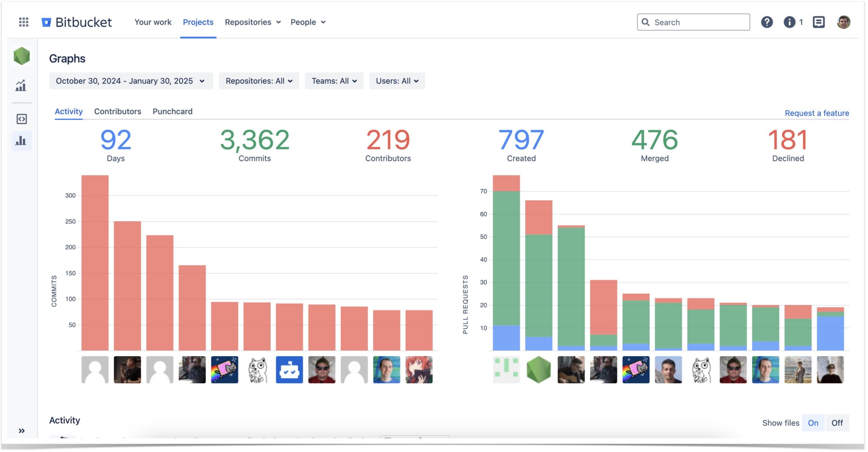The width and height of the screenshot is (868, 452).
Task: Turn Show files Off
Action: coord(838,423)
